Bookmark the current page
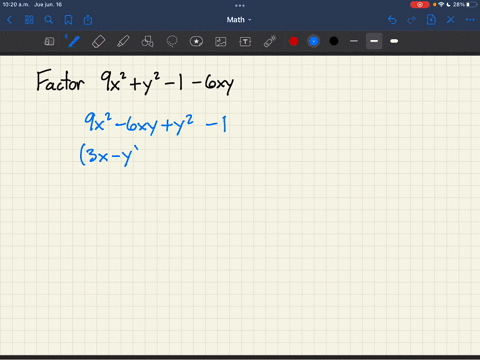 click(68, 20)
